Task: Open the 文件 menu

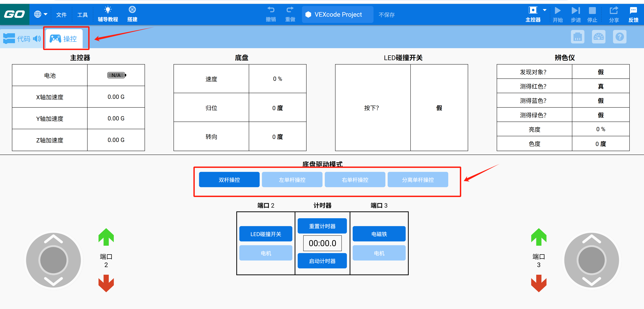Action: (61, 15)
